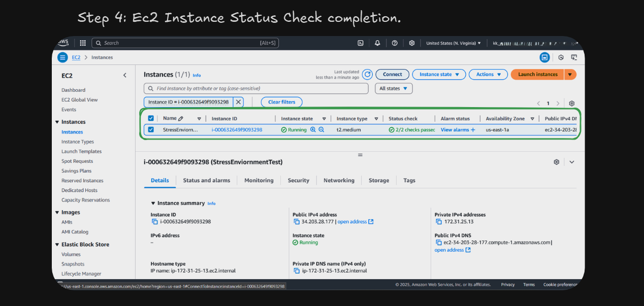
Task: Open the monitor icon at the breadcrumb bar's right
Action: tap(574, 57)
